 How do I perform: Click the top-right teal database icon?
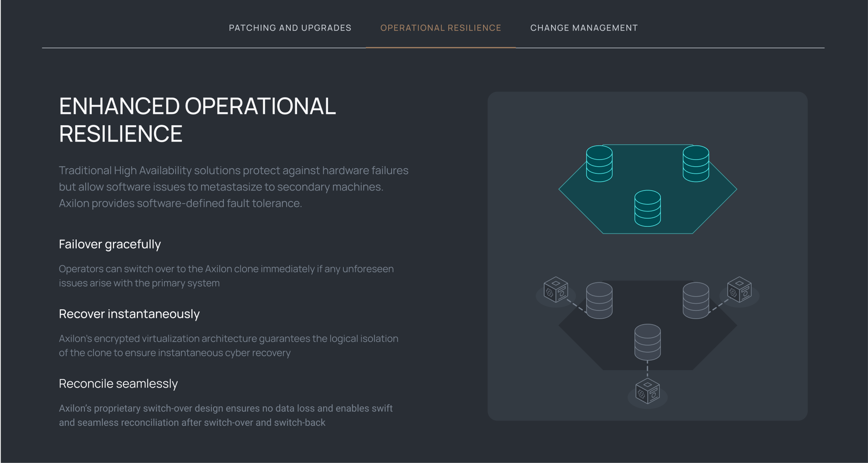pyautogui.click(x=696, y=164)
